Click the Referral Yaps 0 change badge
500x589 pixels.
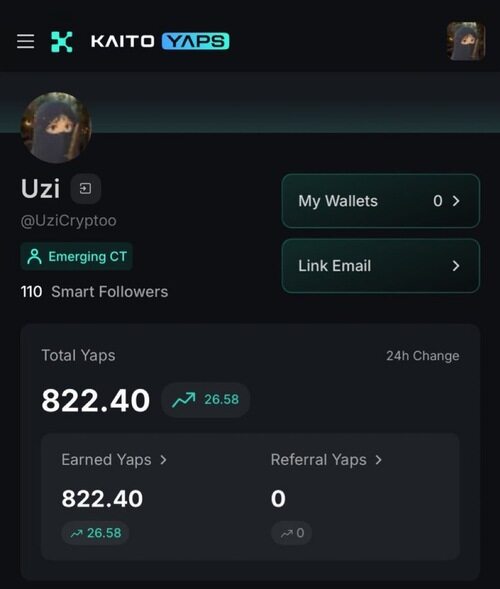(x=292, y=533)
